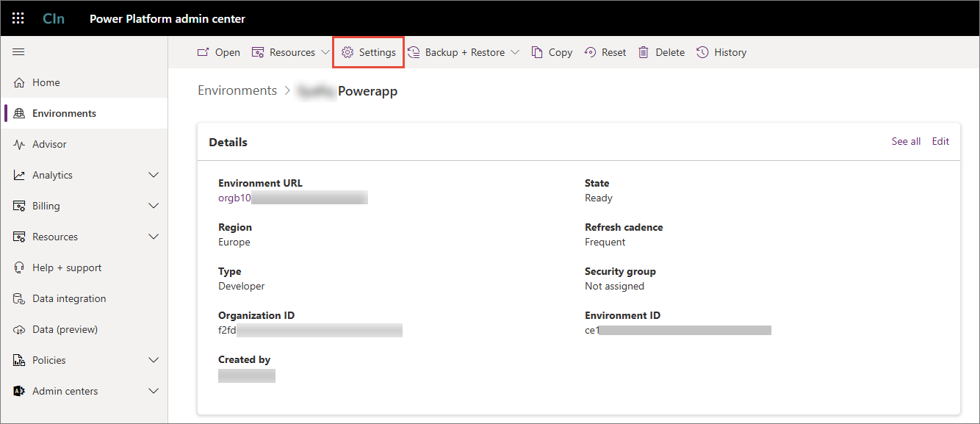This screenshot has width=980, height=424.
Task: Click the Settings gear icon
Action: [347, 52]
